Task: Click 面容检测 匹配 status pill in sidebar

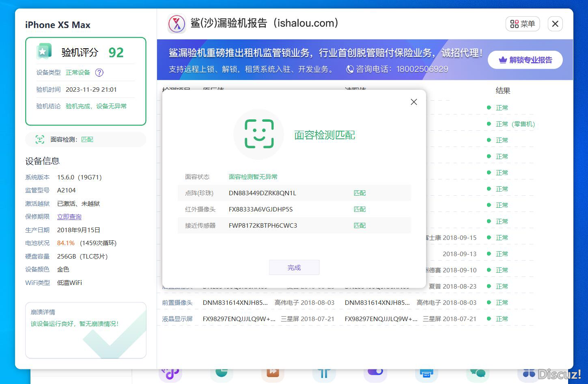Action: click(86, 140)
